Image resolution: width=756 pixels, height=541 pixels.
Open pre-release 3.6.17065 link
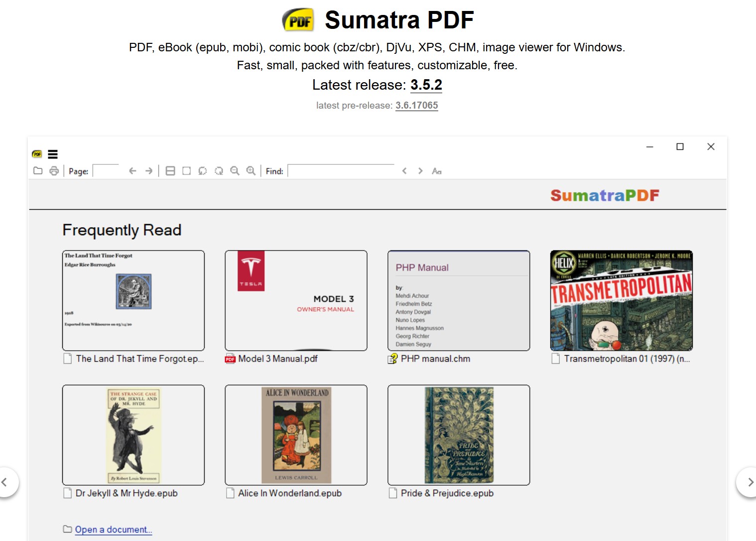pos(417,106)
